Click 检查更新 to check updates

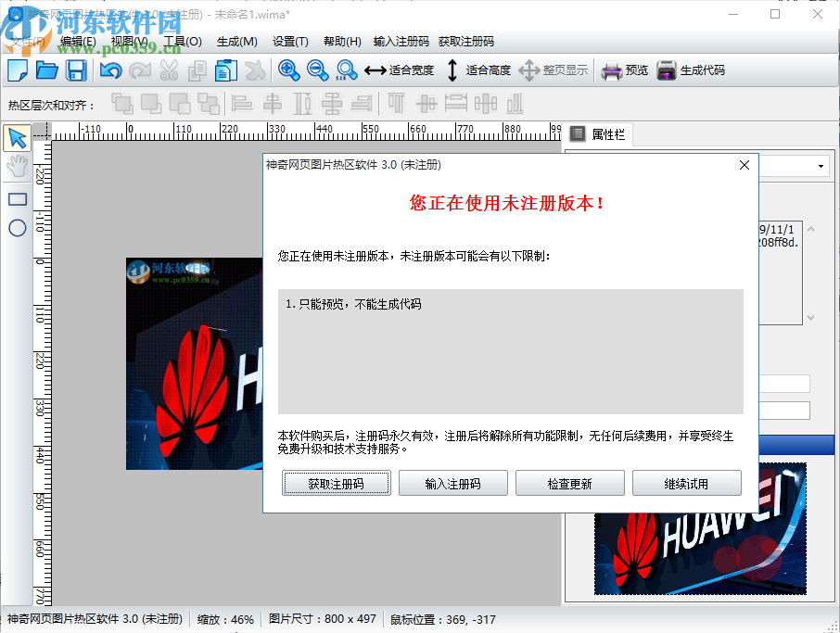click(x=569, y=483)
